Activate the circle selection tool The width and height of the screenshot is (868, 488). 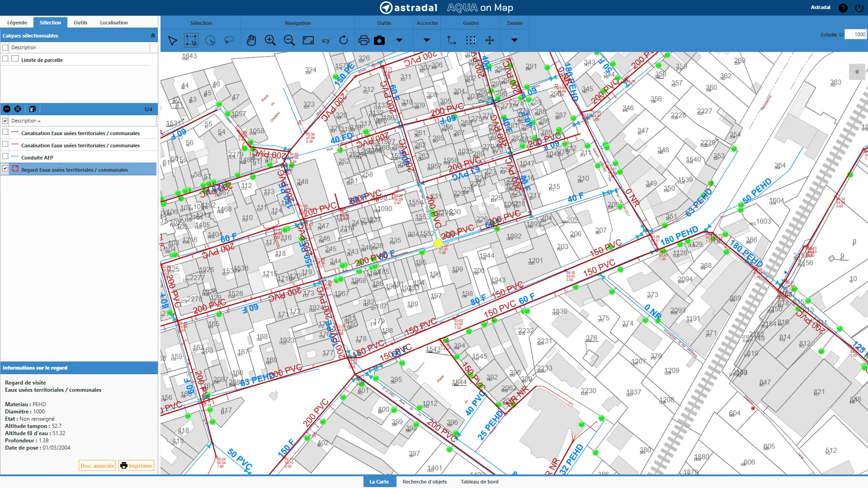tap(210, 41)
